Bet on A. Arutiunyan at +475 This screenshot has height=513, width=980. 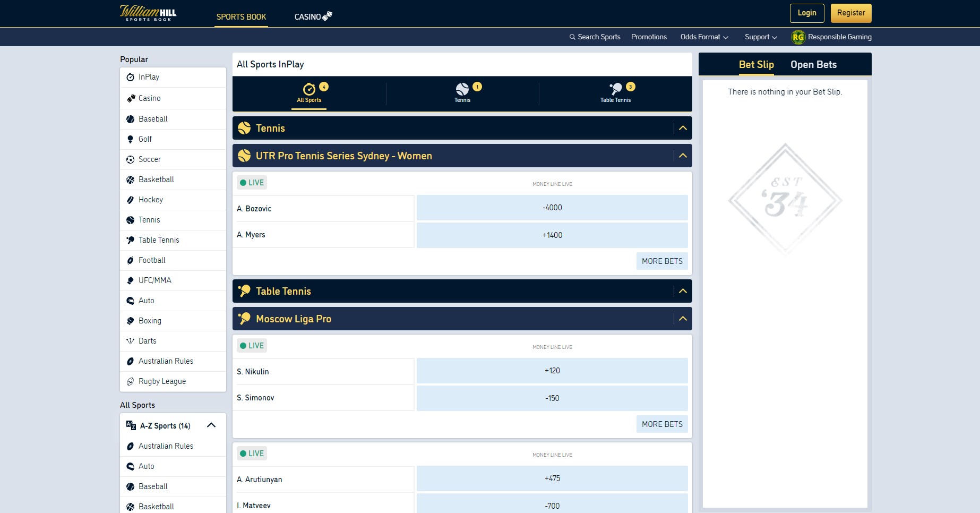click(552, 478)
